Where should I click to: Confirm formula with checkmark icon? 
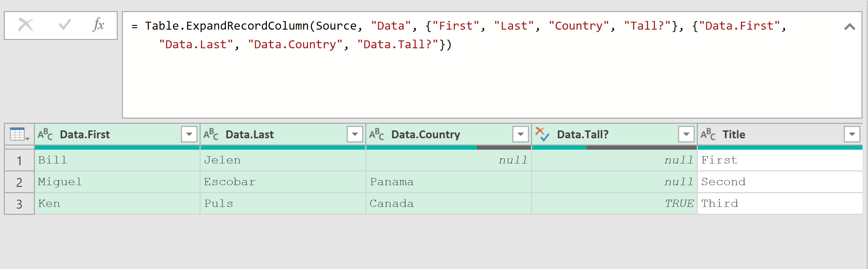(65, 24)
